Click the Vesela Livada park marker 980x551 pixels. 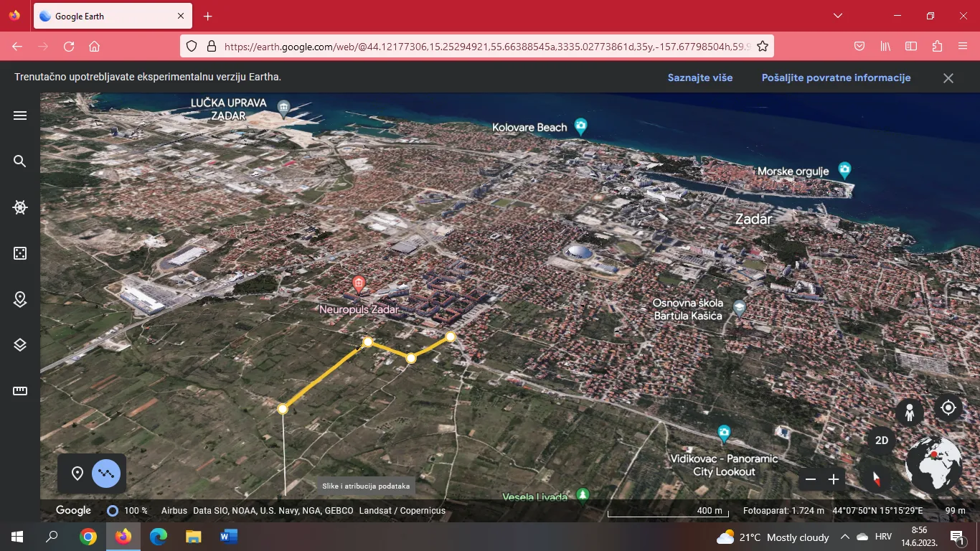tap(583, 495)
